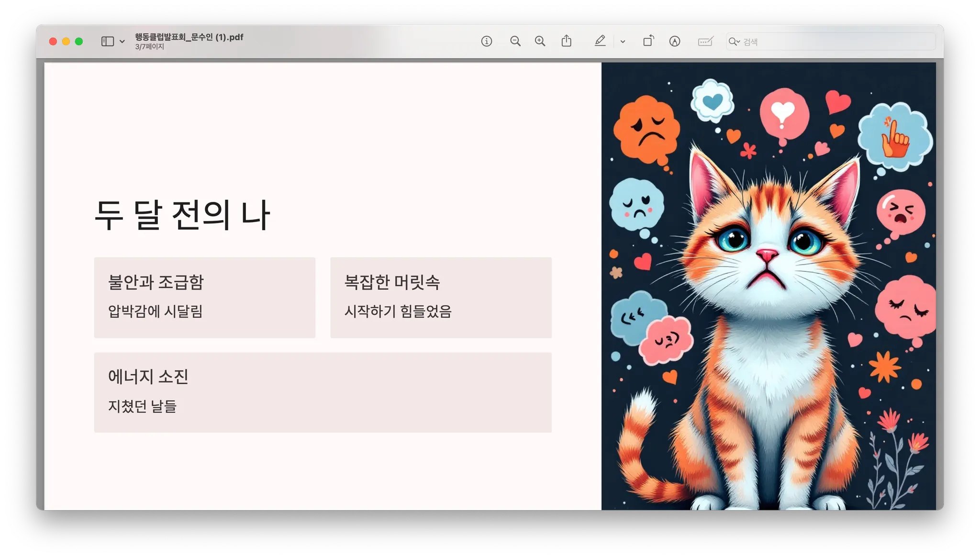Expand the sidebar view options chevron
Viewport: 980px width, 558px height.
tap(122, 42)
